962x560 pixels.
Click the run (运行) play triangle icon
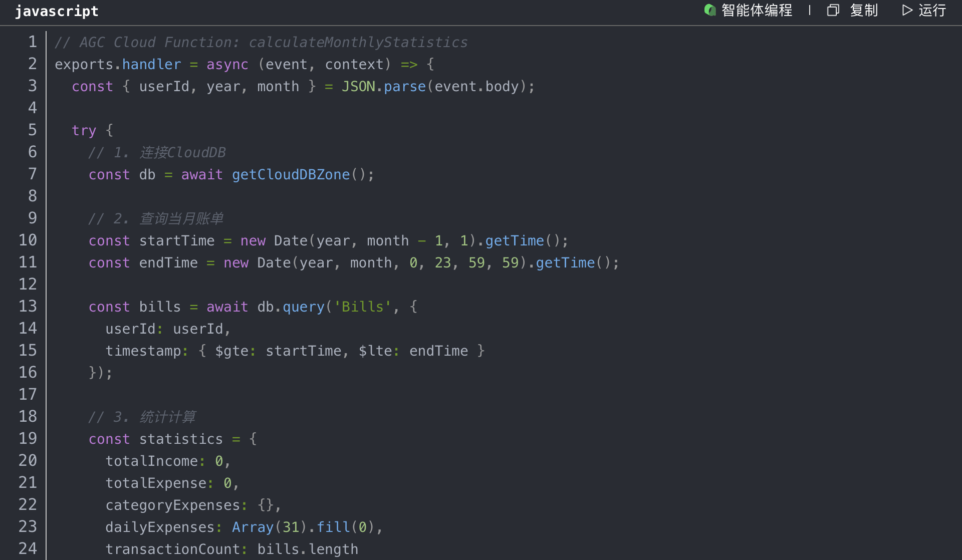pos(907,10)
